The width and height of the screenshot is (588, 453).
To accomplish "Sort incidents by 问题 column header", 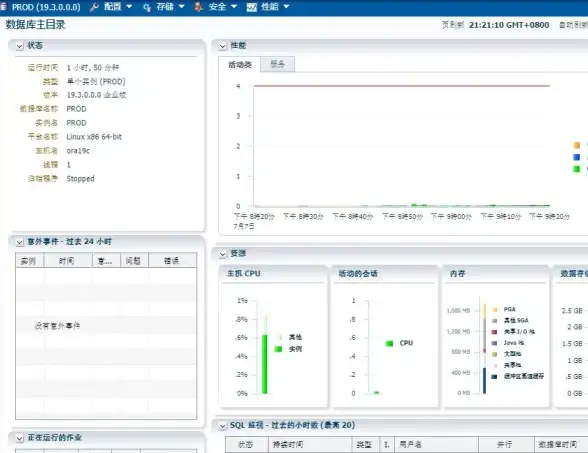I will (x=135, y=261).
